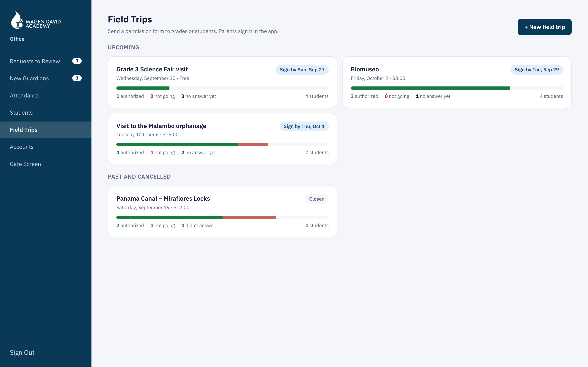Click the New Guardians count badge
588x367 pixels.
[77, 78]
